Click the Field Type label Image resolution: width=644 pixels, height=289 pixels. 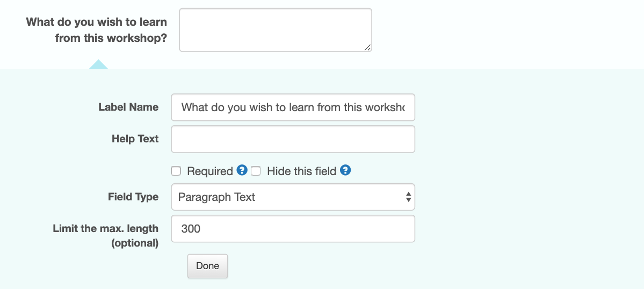point(133,197)
